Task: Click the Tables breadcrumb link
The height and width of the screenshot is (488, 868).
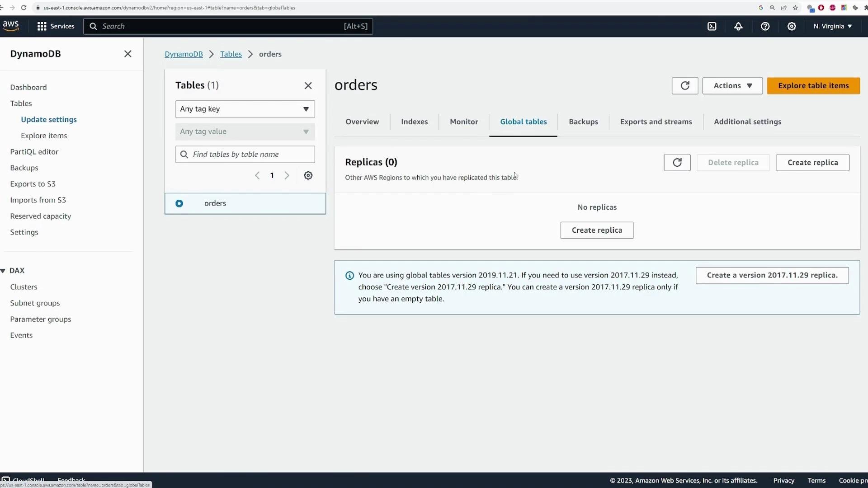Action: click(231, 54)
